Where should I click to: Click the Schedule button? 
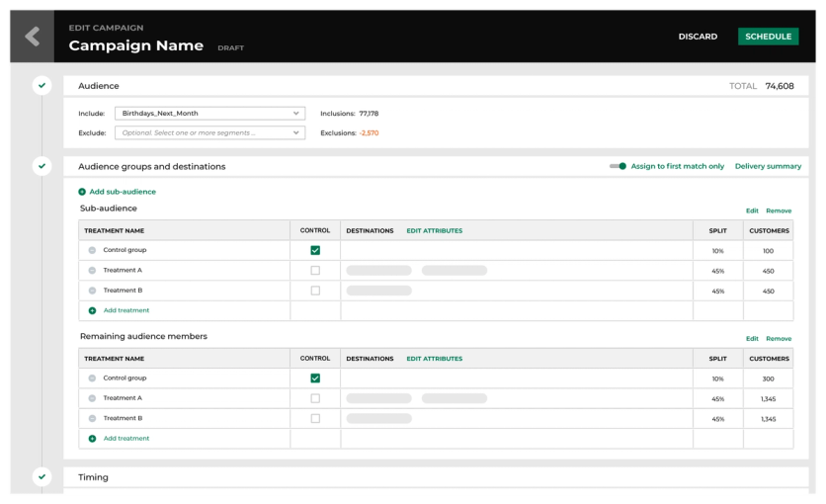click(x=768, y=37)
